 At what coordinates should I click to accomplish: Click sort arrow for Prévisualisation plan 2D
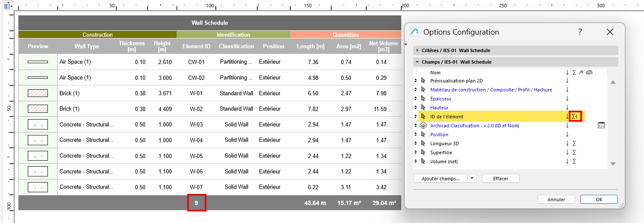pyautogui.click(x=568, y=81)
